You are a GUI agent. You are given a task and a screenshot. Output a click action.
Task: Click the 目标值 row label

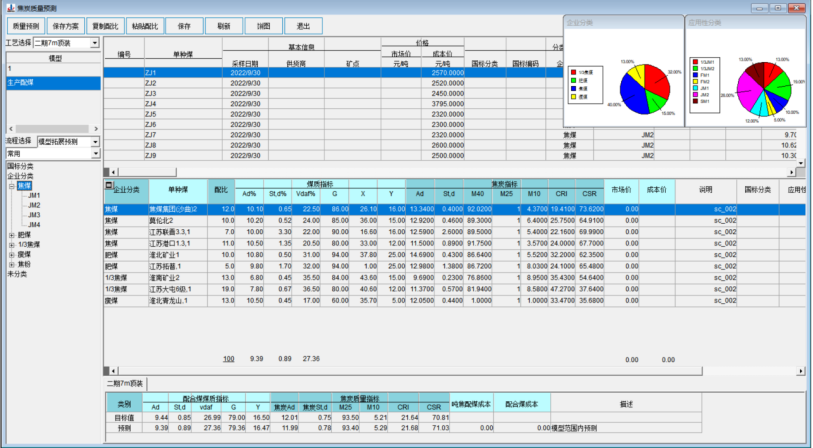click(x=124, y=417)
